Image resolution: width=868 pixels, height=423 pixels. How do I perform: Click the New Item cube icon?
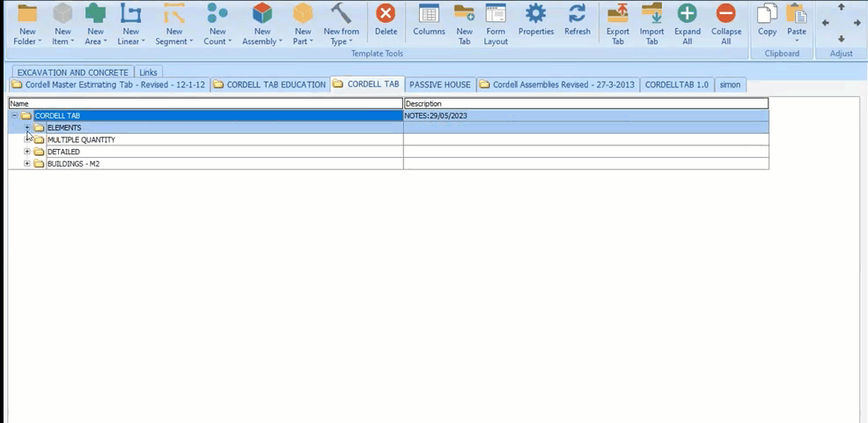pos(63,13)
